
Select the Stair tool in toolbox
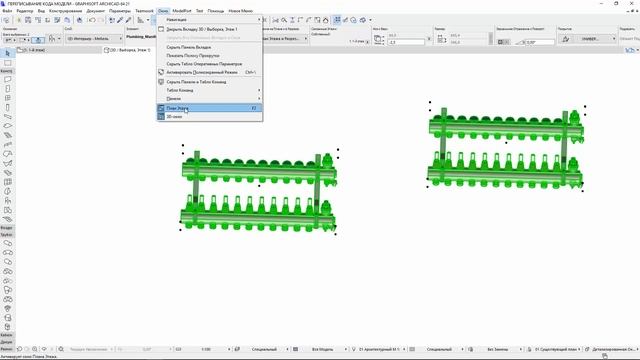coord(7,135)
